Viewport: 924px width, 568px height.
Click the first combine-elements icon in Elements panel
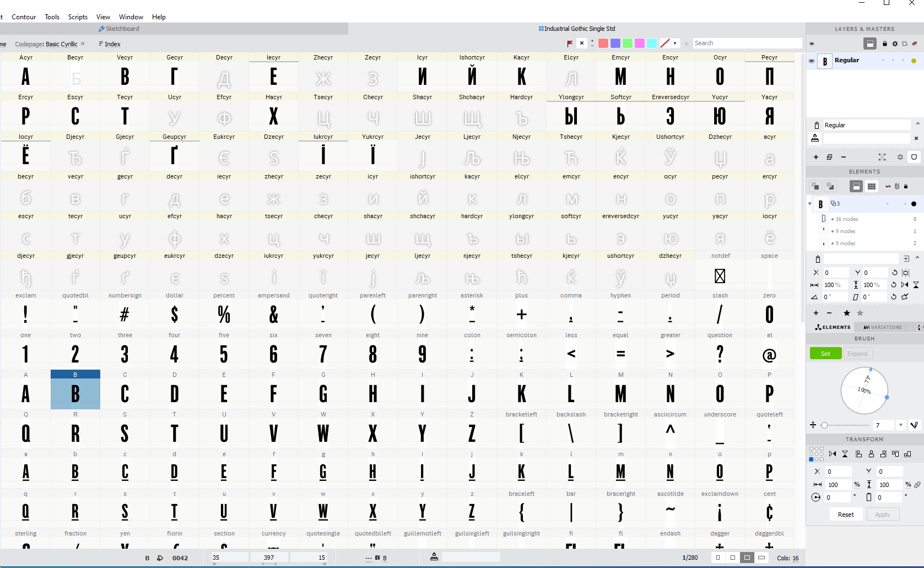(x=815, y=186)
